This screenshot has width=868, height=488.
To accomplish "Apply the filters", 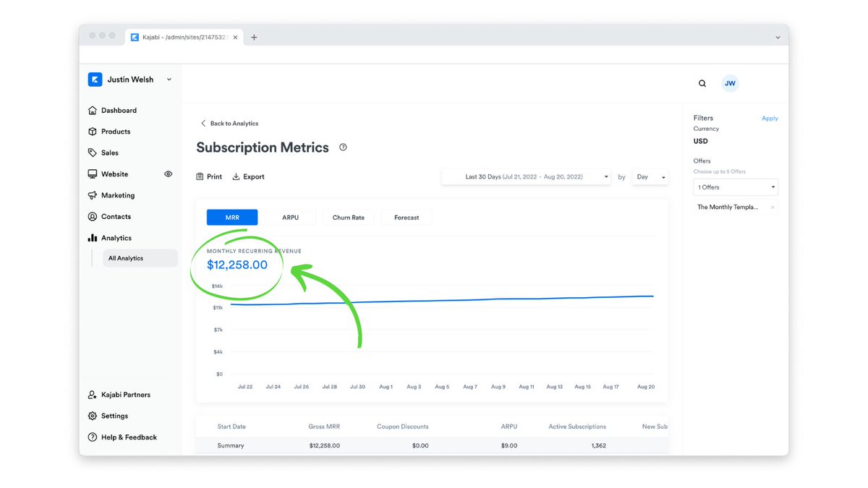I will [x=770, y=119].
